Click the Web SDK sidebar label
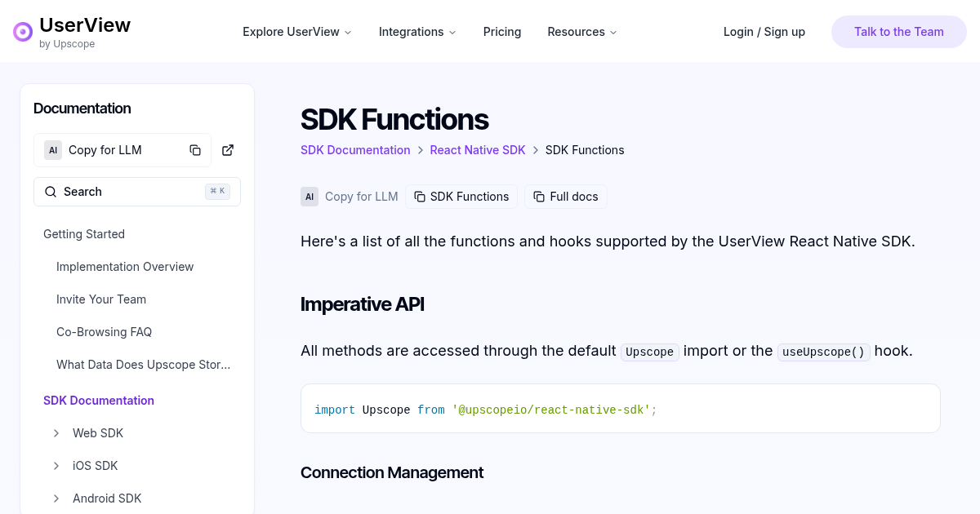The image size is (980, 514). point(98,433)
